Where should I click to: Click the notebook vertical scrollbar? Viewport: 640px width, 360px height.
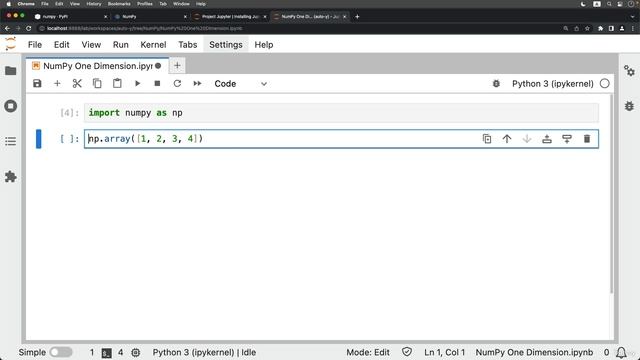611,194
